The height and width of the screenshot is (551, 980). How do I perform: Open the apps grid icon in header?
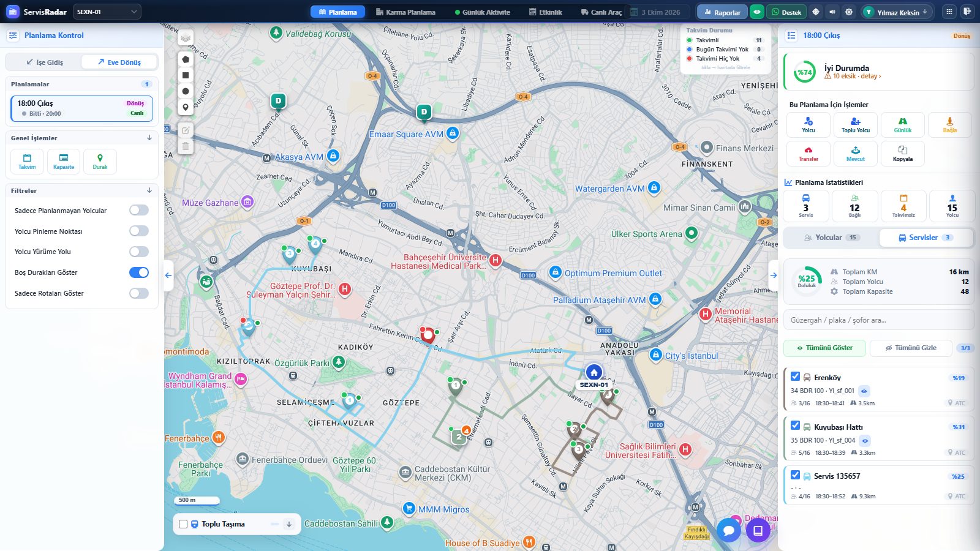point(949,12)
